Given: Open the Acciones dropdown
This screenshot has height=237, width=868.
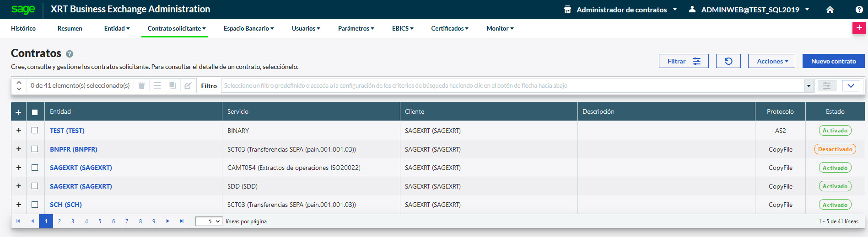Looking at the screenshot, I should coord(771,61).
